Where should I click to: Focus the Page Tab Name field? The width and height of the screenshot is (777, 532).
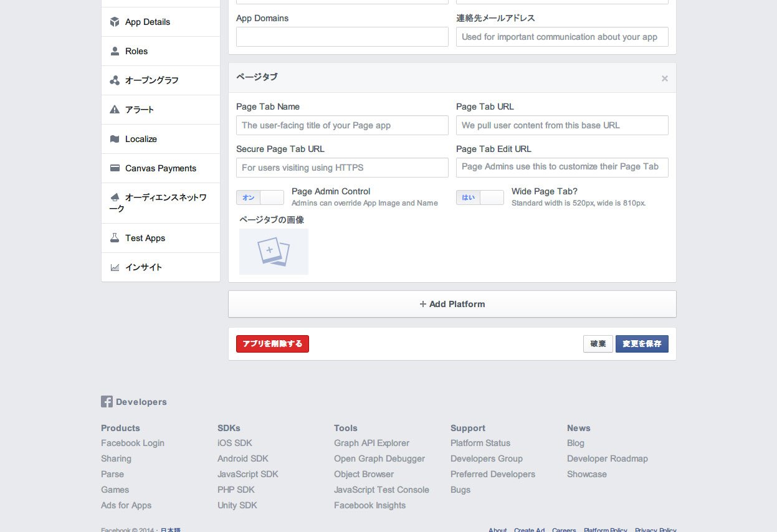click(342, 125)
